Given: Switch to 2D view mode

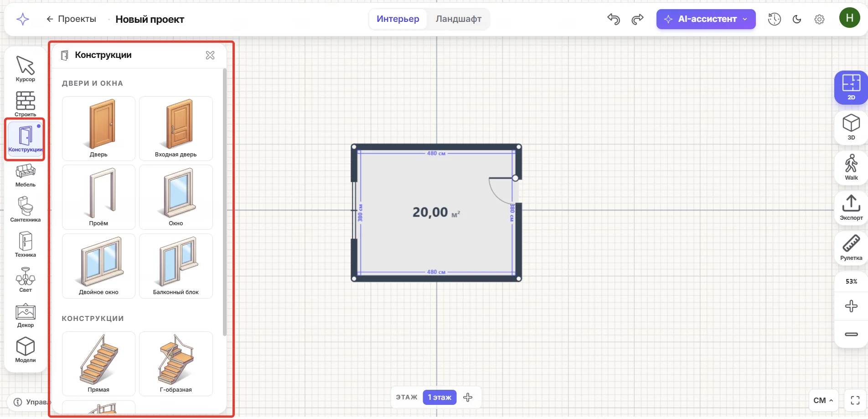Looking at the screenshot, I should 851,88.
